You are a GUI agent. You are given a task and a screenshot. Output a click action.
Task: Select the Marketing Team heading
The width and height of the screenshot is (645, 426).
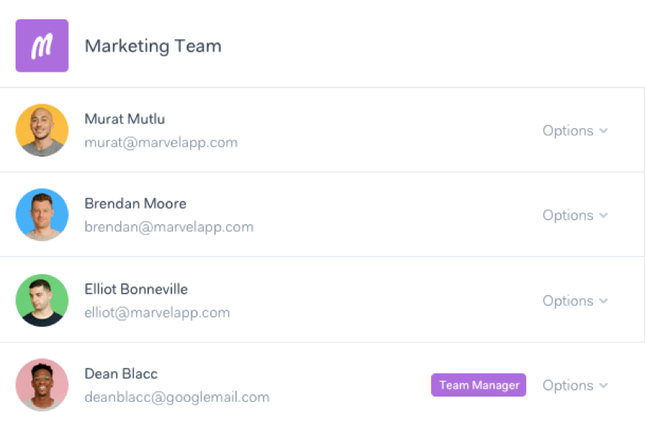153,46
